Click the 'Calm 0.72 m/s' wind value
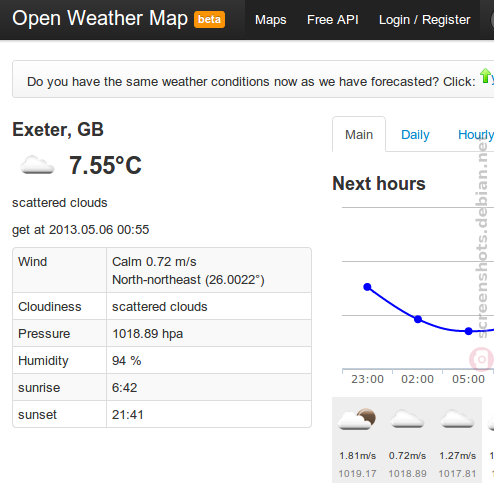494x494 pixels. pyautogui.click(x=154, y=262)
